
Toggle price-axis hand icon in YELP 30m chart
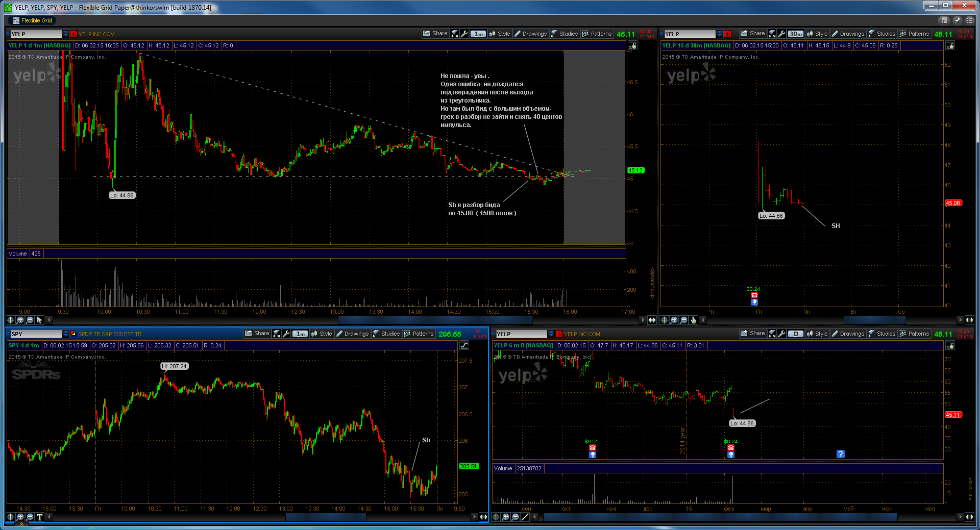click(x=950, y=45)
